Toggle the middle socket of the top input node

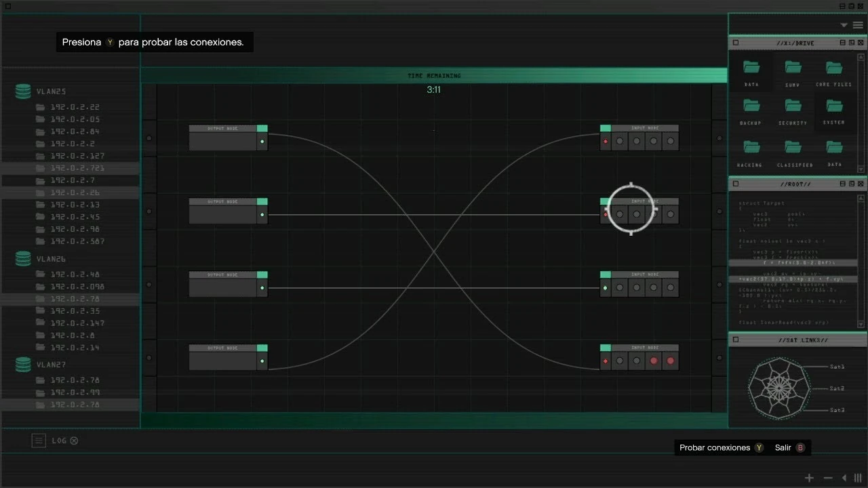pos(636,141)
